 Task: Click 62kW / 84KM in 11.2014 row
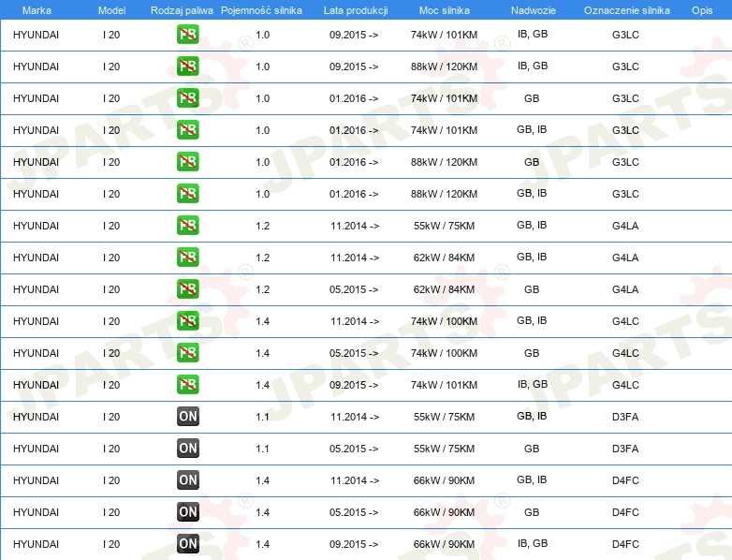444,258
